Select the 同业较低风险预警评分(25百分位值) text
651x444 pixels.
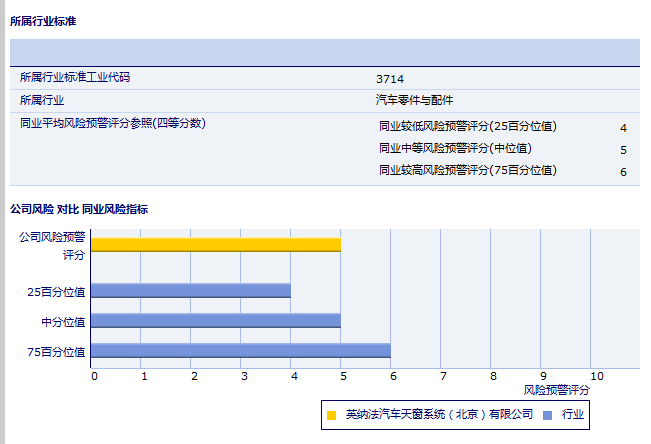(x=467, y=127)
